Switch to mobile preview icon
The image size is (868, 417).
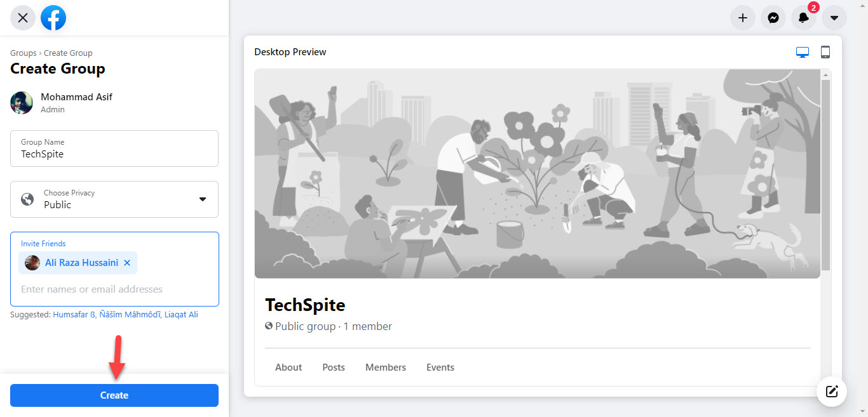pos(825,52)
